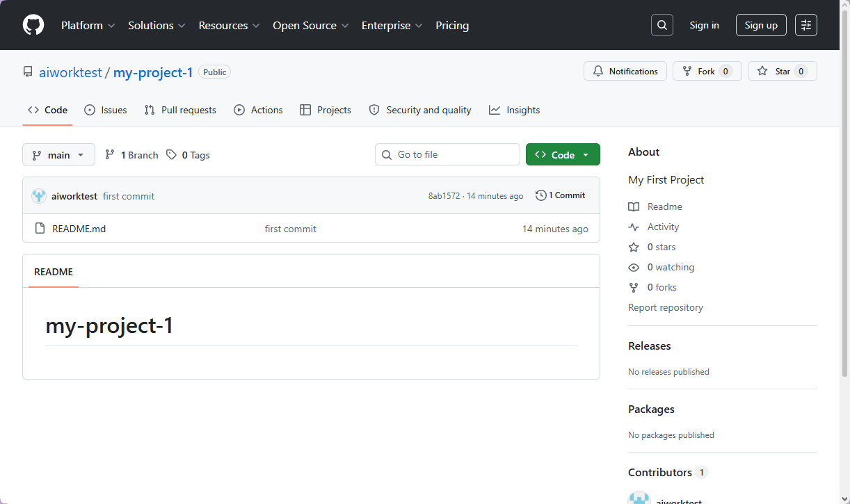850x504 pixels.
Task: Click the page vertical scrollbar
Action: 844,209
